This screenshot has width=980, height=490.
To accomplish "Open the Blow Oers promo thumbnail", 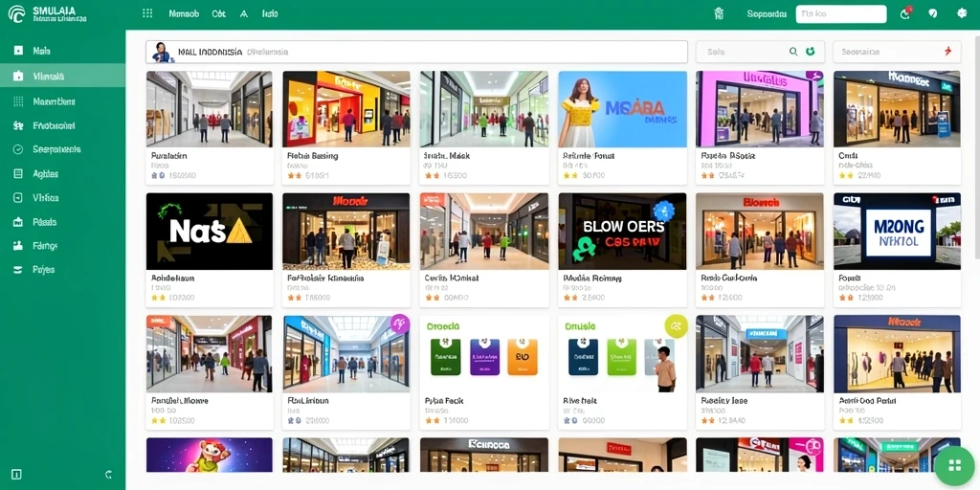I will (x=622, y=232).
